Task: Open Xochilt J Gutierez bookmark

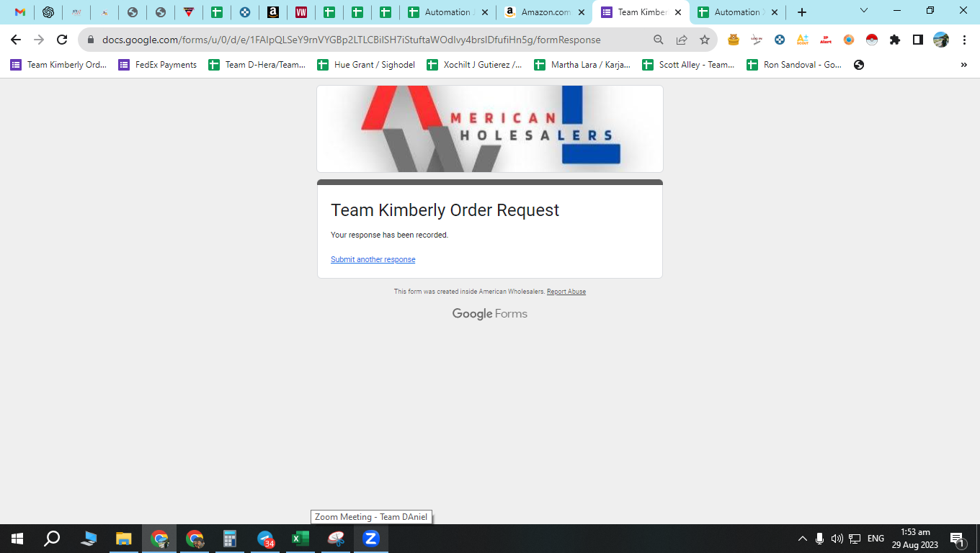Action: (475, 65)
